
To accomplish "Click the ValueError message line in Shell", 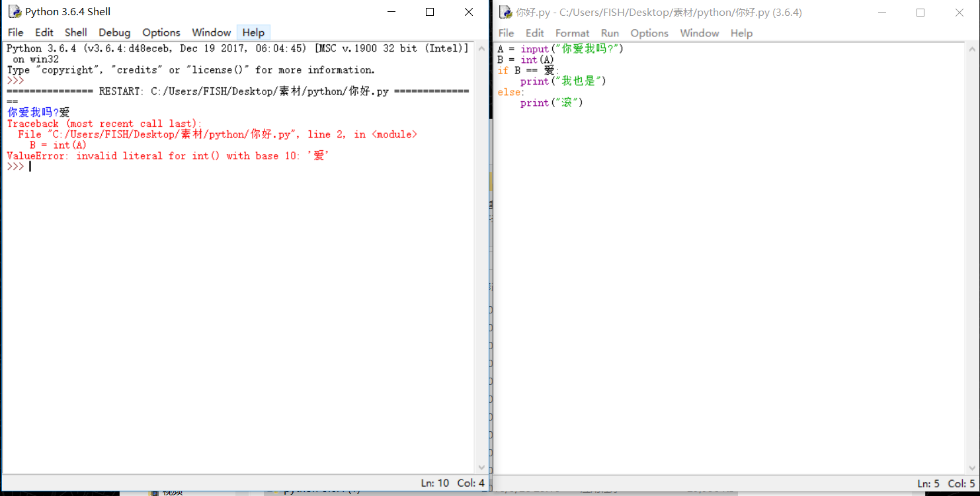I will pos(168,156).
